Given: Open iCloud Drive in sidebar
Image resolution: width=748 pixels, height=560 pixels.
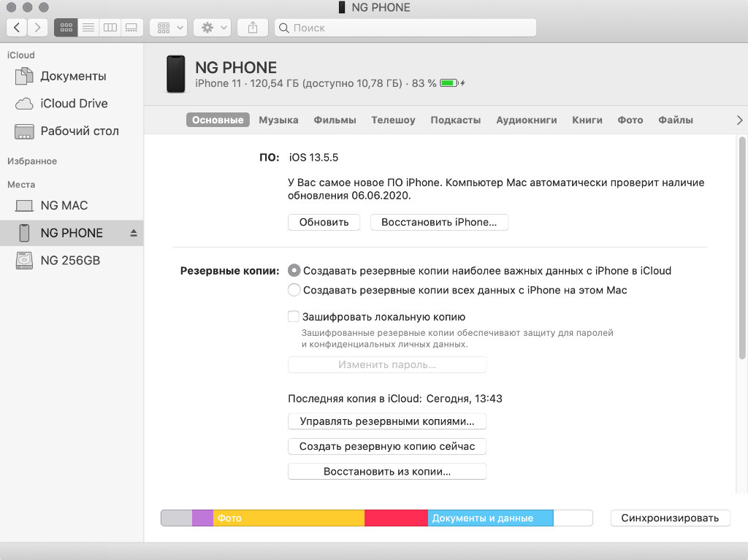Looking at the screenshot, I should coord(74,104).
